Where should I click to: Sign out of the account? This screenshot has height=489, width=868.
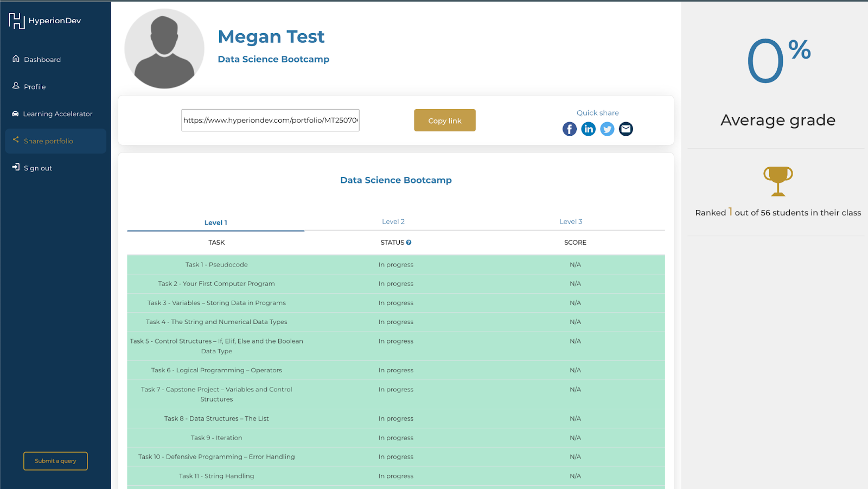point(37,168)
